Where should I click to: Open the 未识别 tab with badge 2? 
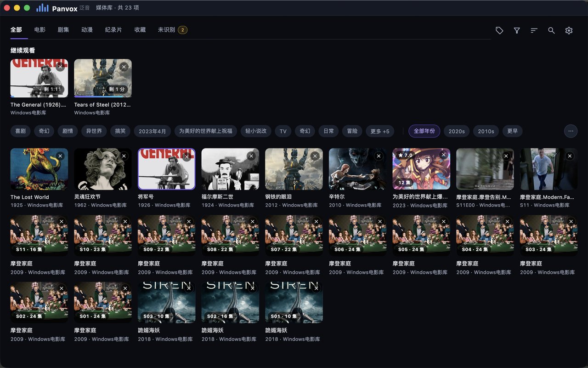(x=172, y=30)
